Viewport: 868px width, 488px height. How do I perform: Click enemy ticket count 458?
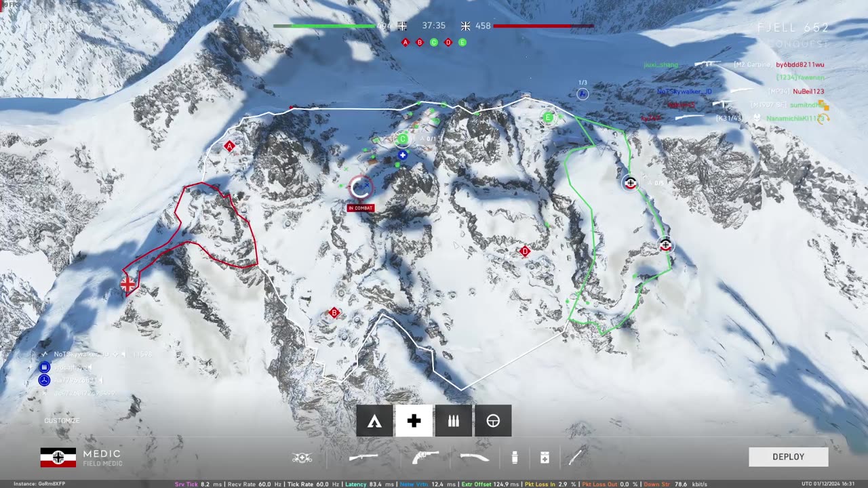tap(483, 26)
